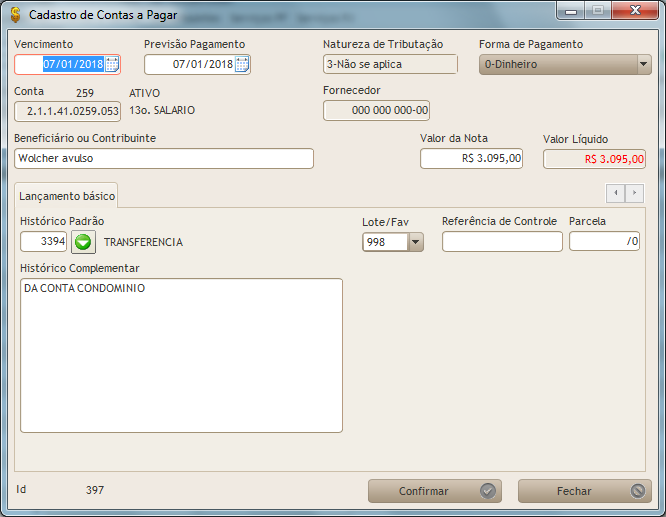Image resolution: width=666 pixels, height=517 pixels.
Task: Click the application icon in title bar
Action: tap(15, 15)
